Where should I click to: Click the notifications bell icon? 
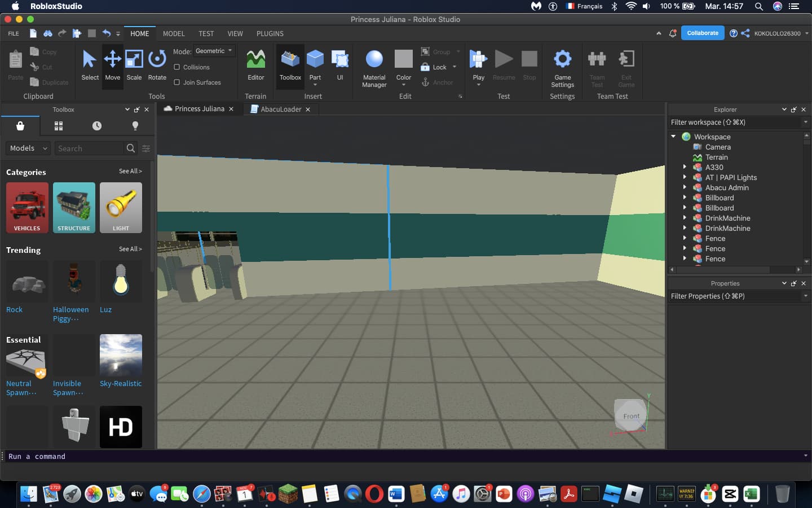[673, 33]
